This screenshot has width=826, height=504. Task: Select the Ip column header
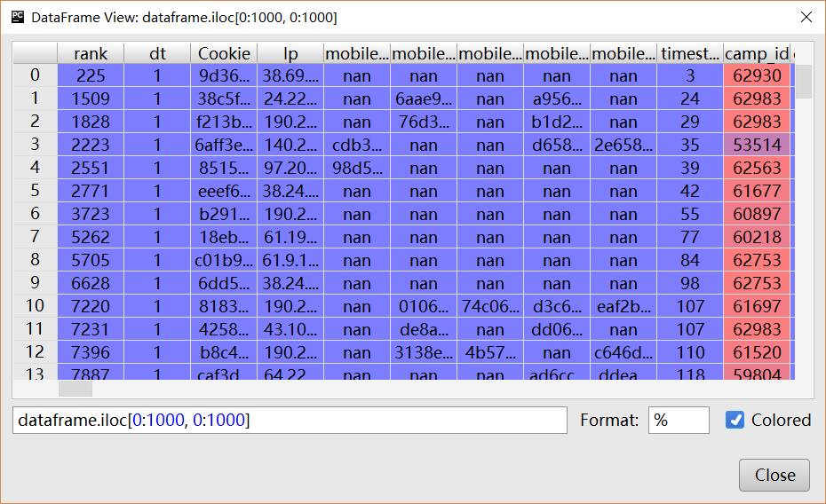click(290, 53)
